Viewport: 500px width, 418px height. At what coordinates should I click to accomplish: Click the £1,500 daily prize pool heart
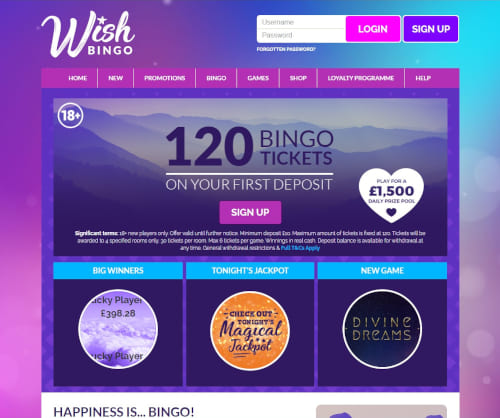point(392,195)
